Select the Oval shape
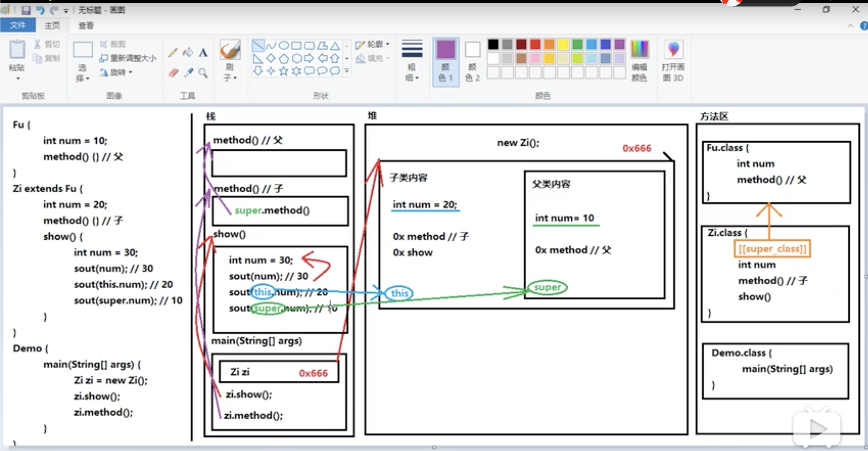868x451 pixels. tap(284, 45)
